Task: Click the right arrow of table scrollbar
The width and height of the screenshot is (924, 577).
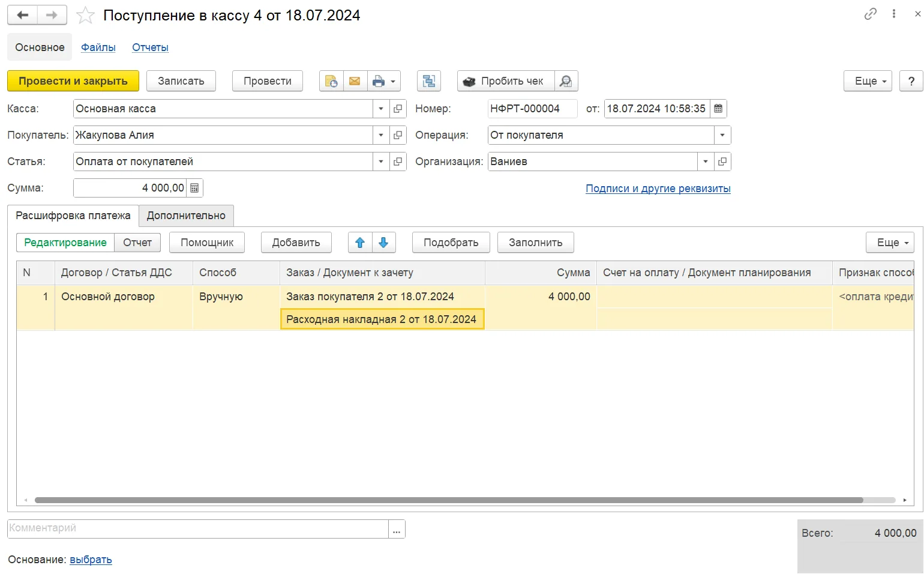Action: [905, 500]
